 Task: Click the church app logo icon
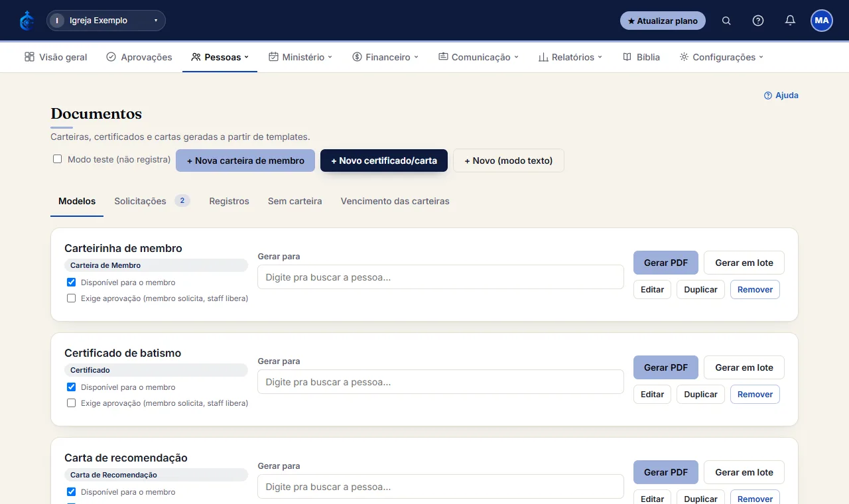click(27, 21)
